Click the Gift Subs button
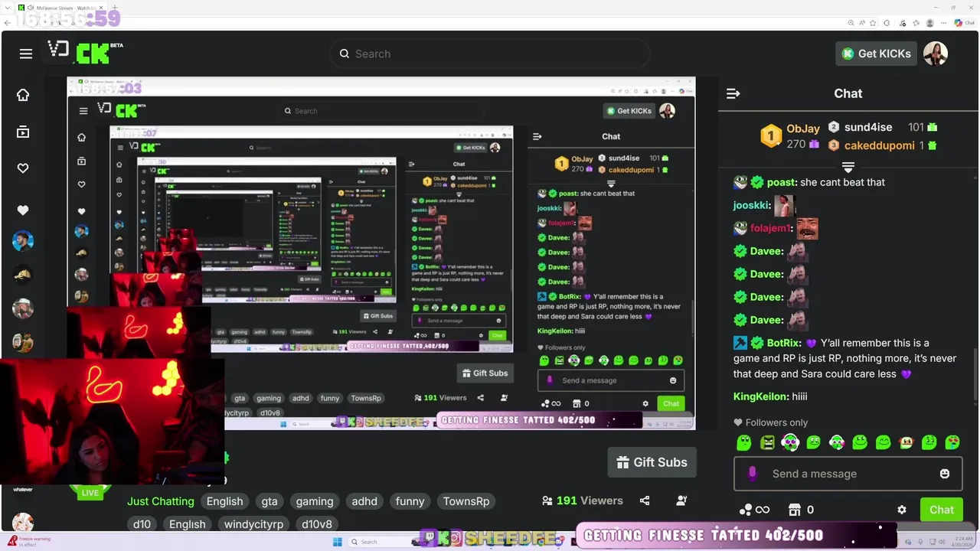 pyautogui.click(x=652, y=462)
